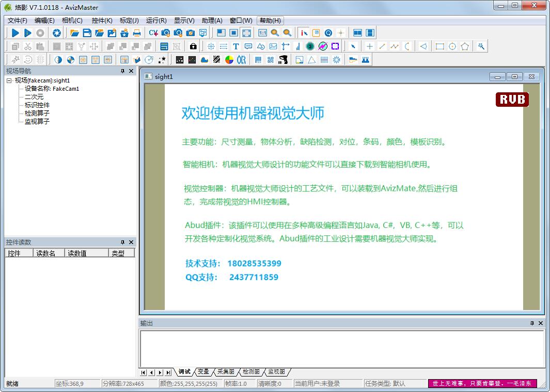Open the 标定(J) menu
The height and width of the screenshot is (392, 550).
[129, 21]
